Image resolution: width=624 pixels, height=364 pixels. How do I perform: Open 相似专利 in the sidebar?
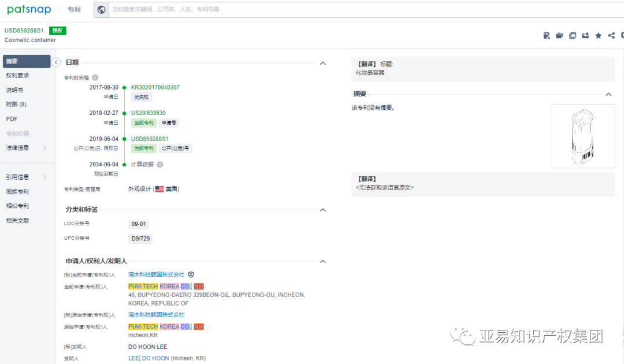(x=17, y=206)
